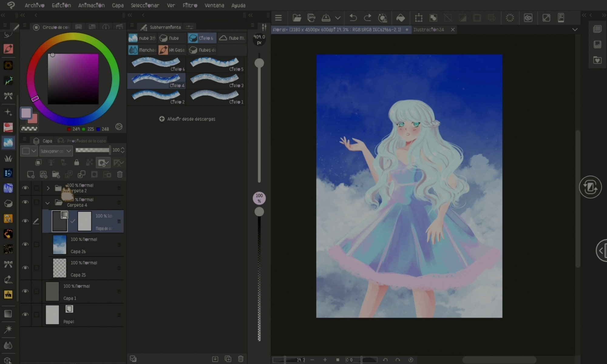Click the Capa 26 layer thumbnail
This screenshot has width=607, height=364.
click(x=59, y=244)
